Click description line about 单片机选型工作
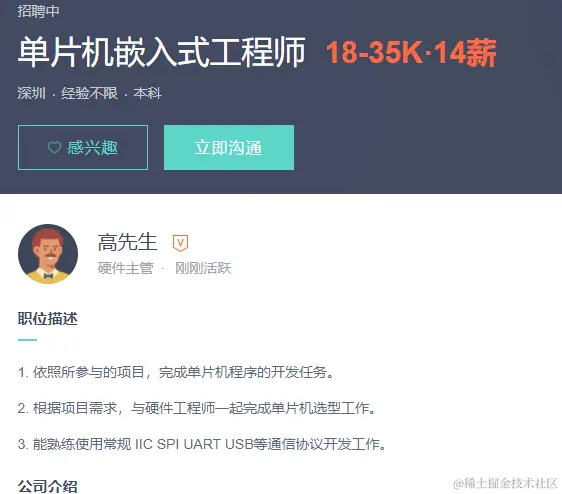The width and height of the screenshot is (562, 494). click(x=197, y=408)
